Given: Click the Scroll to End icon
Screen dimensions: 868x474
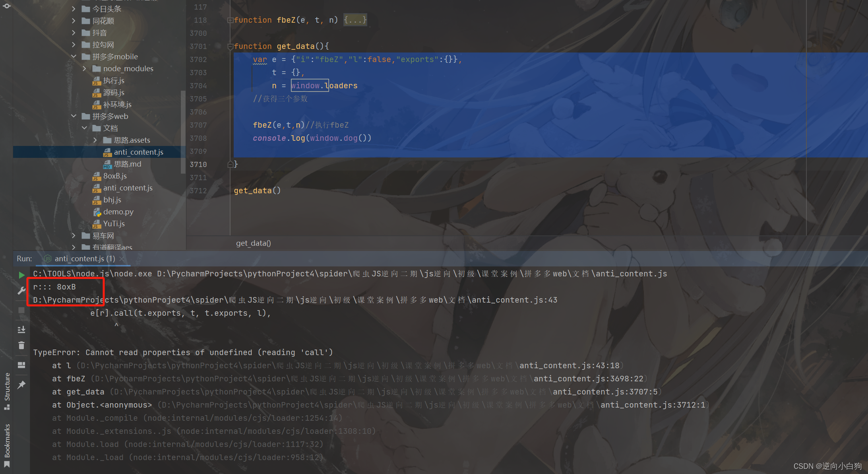Looking at the screenshot, I should coord(21,329).
